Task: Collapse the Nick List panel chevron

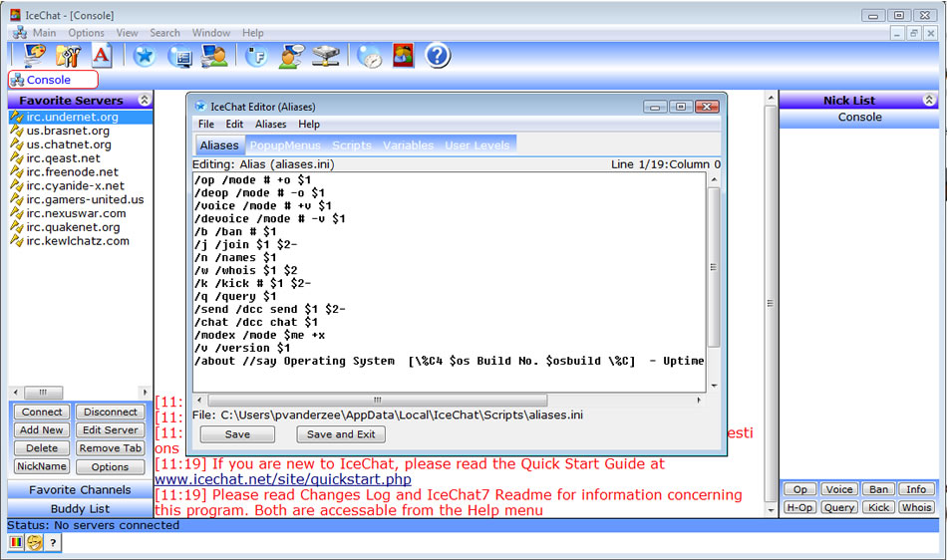Action: click(x=929, y=100)
